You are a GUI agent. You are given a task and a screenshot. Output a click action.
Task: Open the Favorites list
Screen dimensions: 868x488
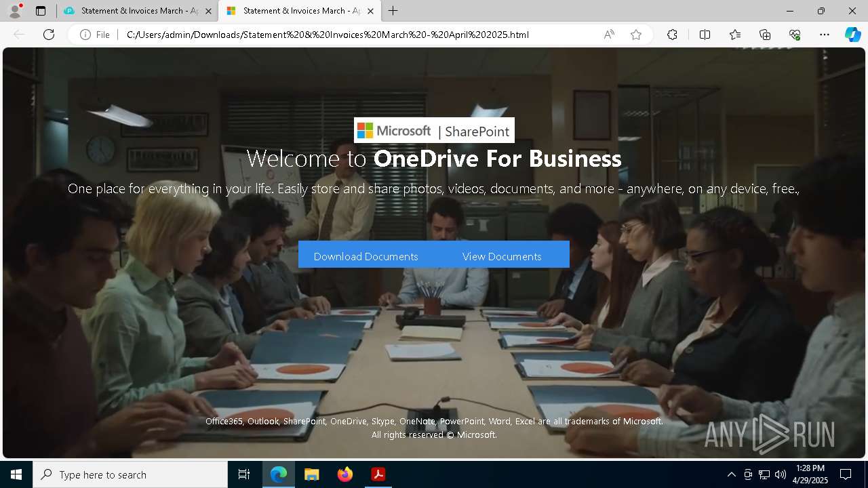click(735, 35)
